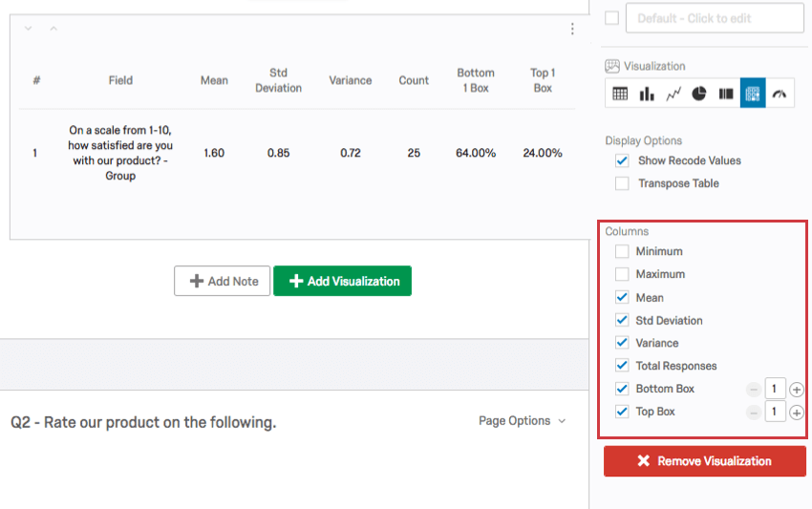Select the gauge chart visualization icon
Image resolution: width=812 pixels, height=509 pixels.
click(x=780, y=94)
